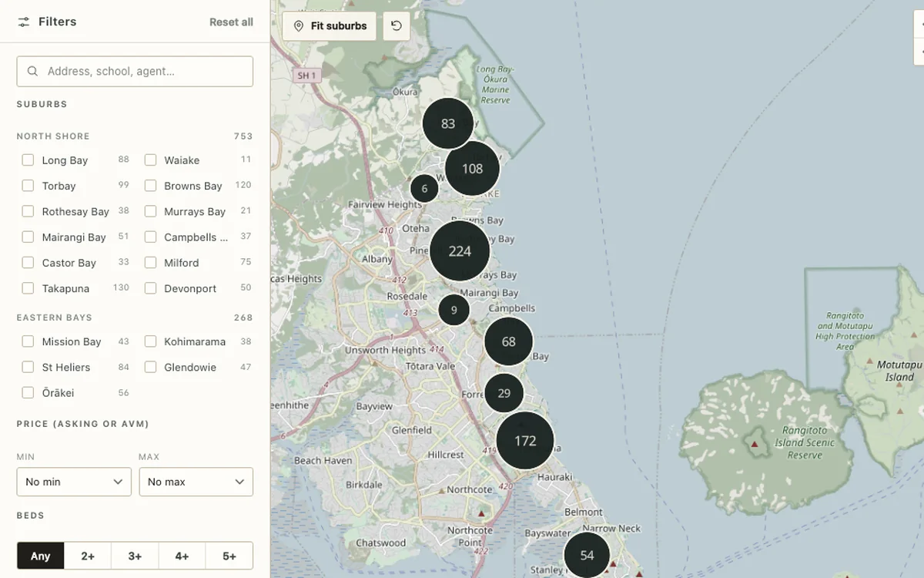This screenshot has width=924, height=578.
Task: Tick the Long Bay suburb checkbox
Action: coord(28,160)
